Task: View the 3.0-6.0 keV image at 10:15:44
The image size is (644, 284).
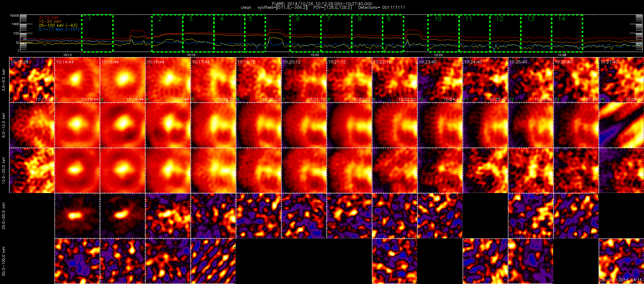Action: coord(122,80)
